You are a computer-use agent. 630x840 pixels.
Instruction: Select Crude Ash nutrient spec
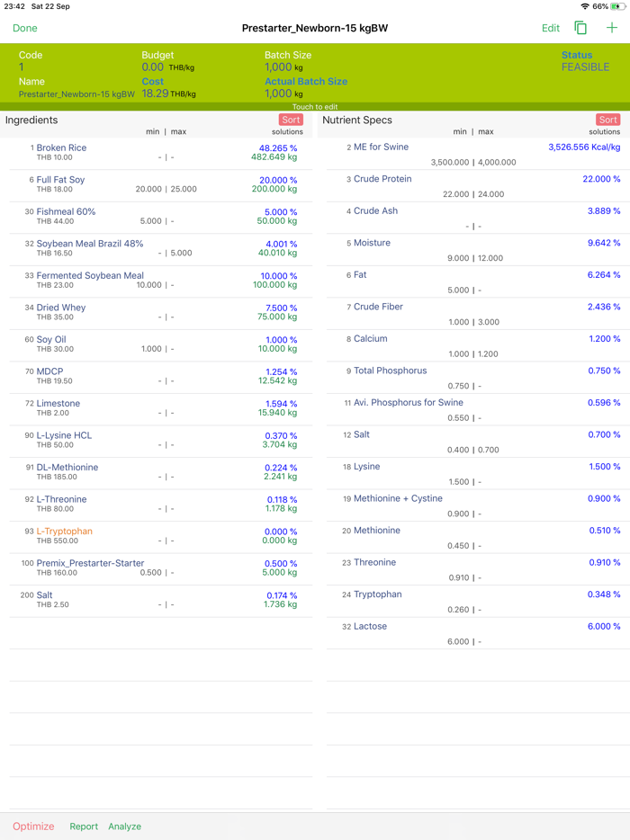[x=478, y=217]
